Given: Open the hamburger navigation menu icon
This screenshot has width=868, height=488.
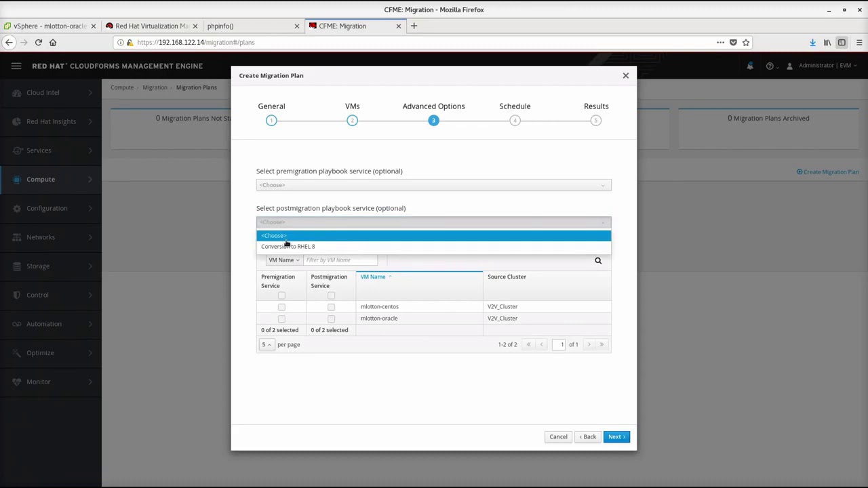Looking at the screenshot, I should point(16,66).
